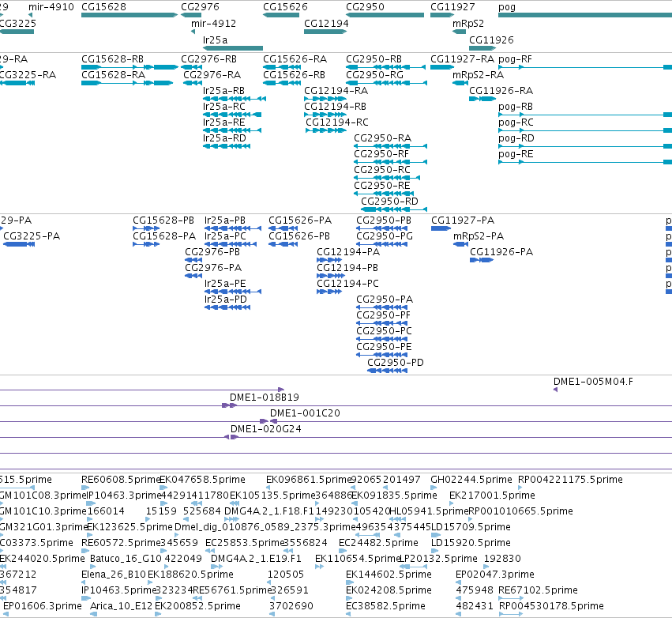This screenshot has height=618, width=672.
Task: Click transcript CG2950-RB
Action: pos(385,67)
